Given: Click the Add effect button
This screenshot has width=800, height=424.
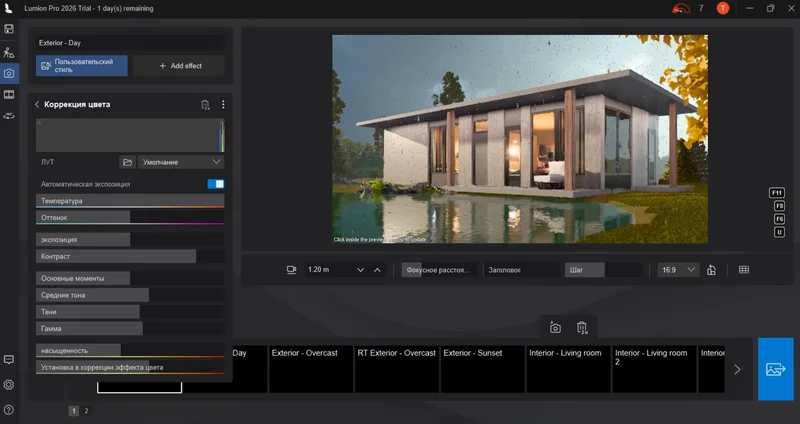Looking at the screenshot, I should click(179, 66).
